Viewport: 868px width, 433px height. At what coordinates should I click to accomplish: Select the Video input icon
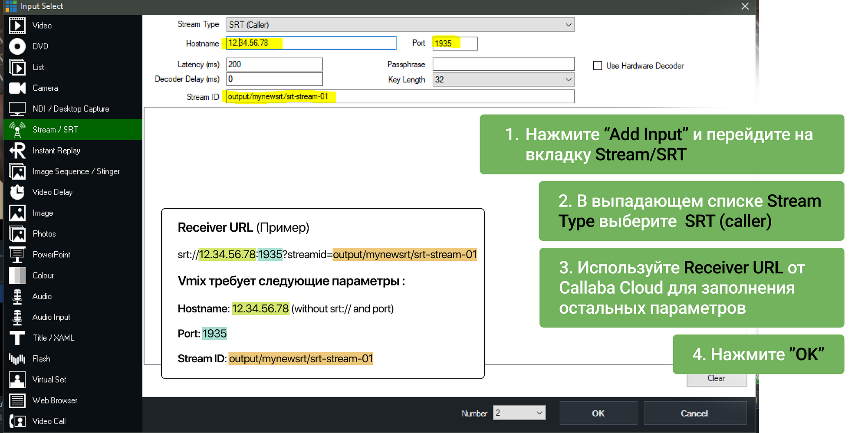click(17, 26)
